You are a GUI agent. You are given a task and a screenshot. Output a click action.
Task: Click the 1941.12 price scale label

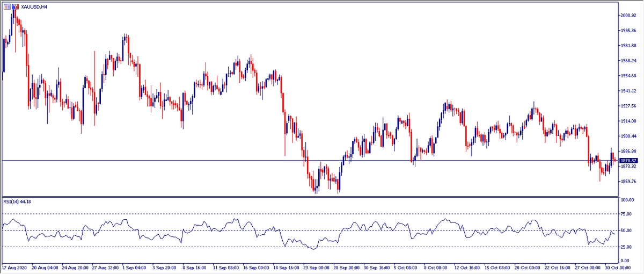[x=628, y=91]
